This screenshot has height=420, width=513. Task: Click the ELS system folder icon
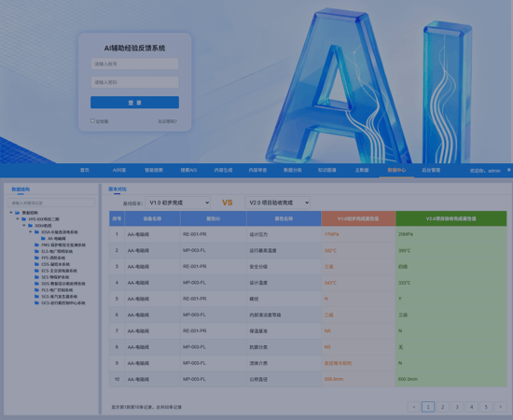36,251
